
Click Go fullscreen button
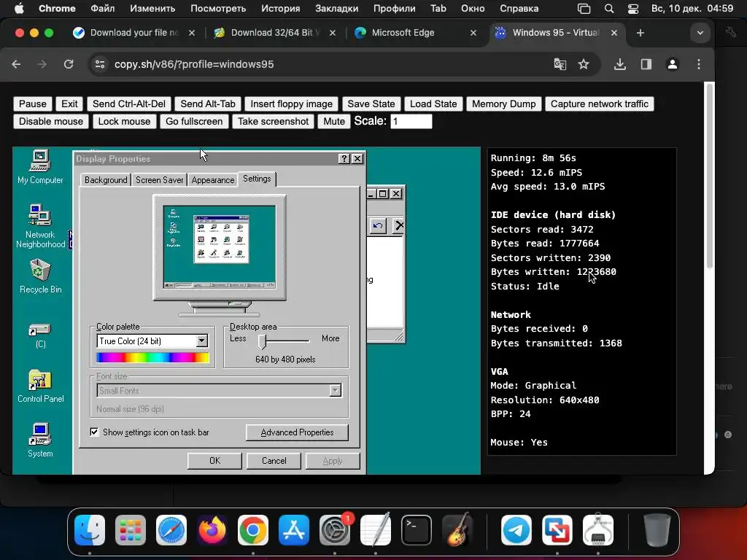click(194, 122)
